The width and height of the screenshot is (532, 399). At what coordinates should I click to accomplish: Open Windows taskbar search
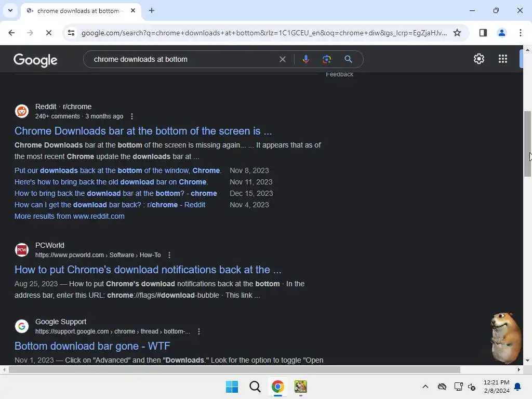[x=255, y=387]
